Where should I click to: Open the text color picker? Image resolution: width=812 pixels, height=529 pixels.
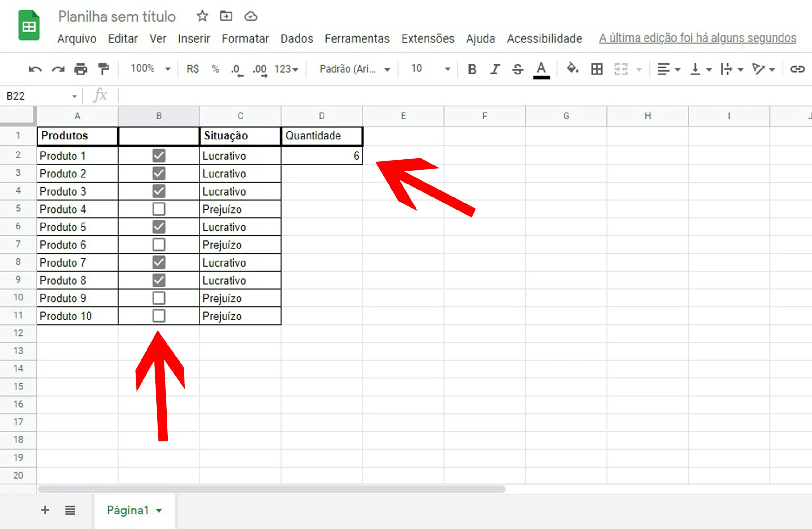[x=541, y=70]
